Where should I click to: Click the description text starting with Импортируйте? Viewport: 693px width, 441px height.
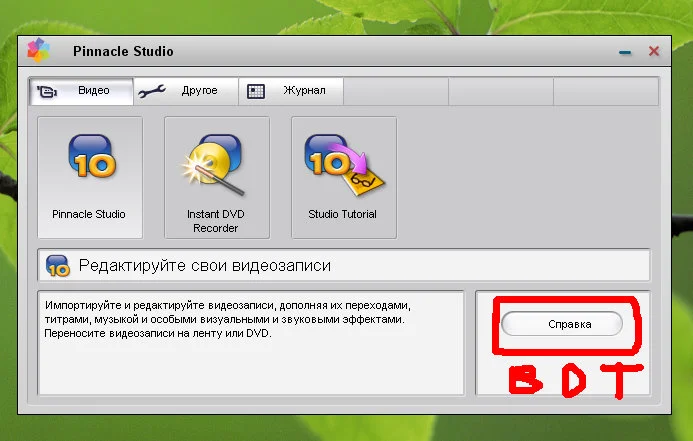click(x=228, y=319)
